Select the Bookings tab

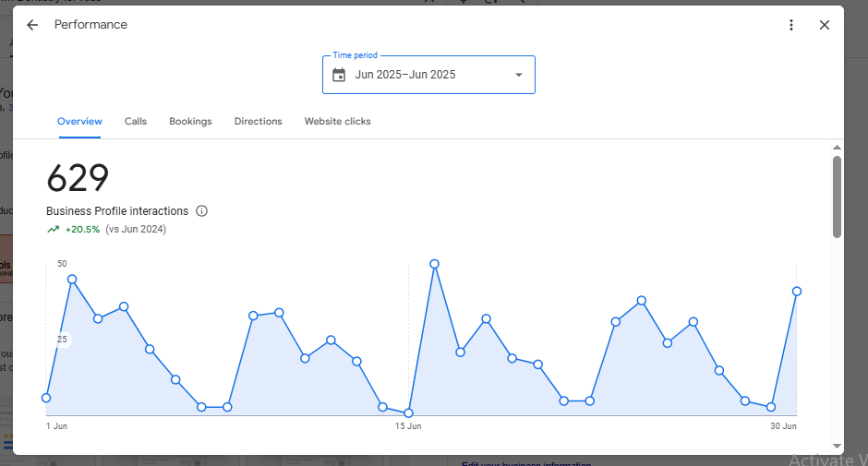[x=190, y=122]
